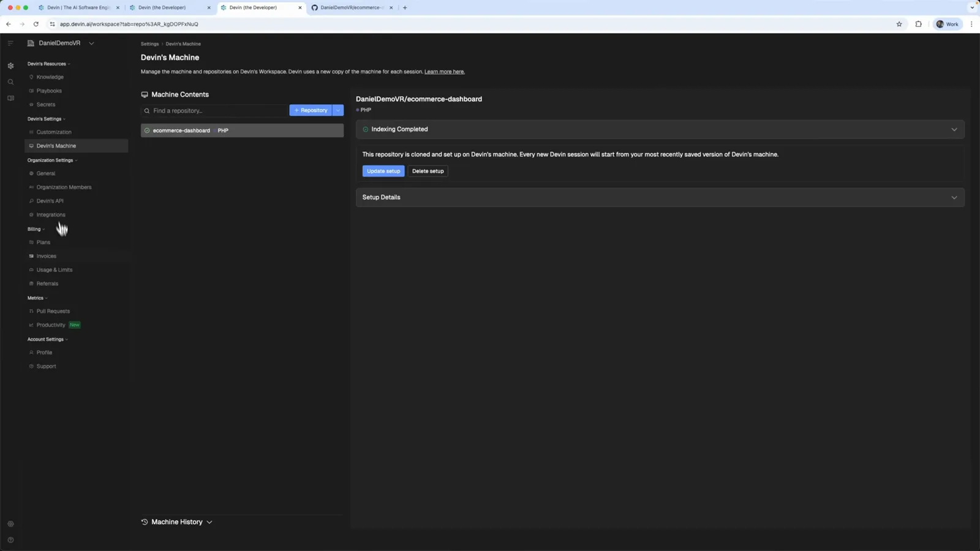Open the DanielDemoVR organization switcher
This screenshot has width=980, height=551.
61,43
